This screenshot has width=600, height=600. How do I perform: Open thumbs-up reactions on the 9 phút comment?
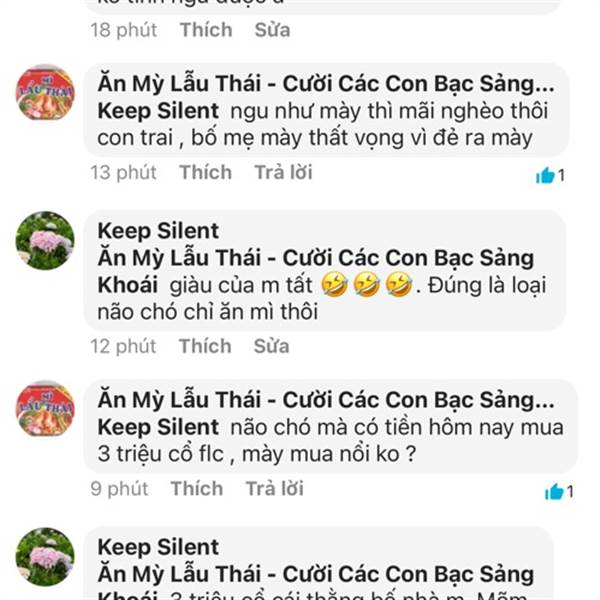559,492
